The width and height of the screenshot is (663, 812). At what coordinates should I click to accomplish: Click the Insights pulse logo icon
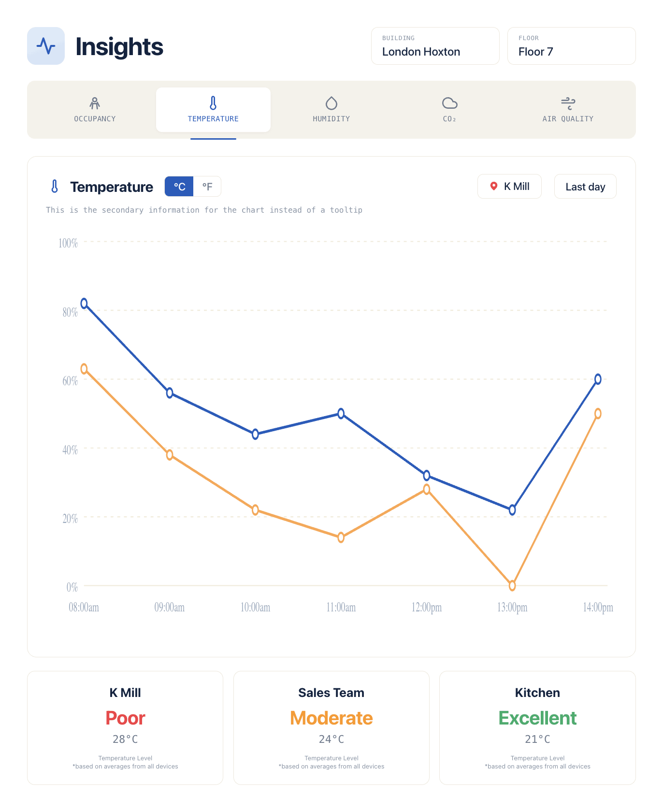pos(46,46)
